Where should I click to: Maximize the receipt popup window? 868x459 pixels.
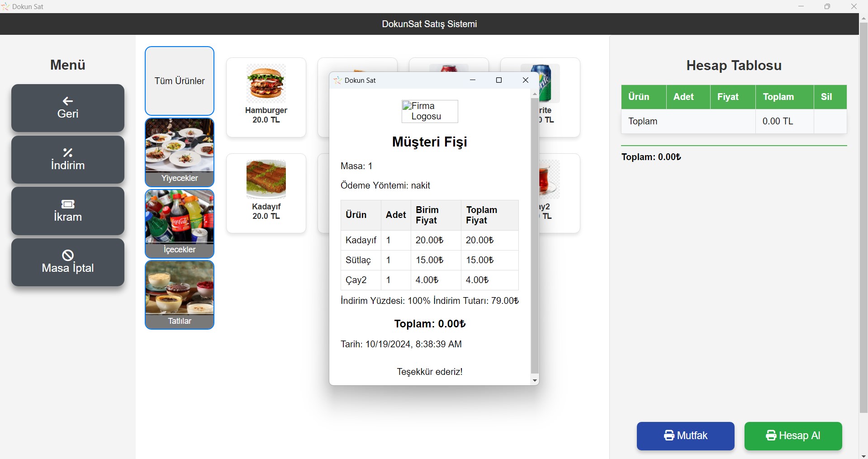[x=499, y=80]
